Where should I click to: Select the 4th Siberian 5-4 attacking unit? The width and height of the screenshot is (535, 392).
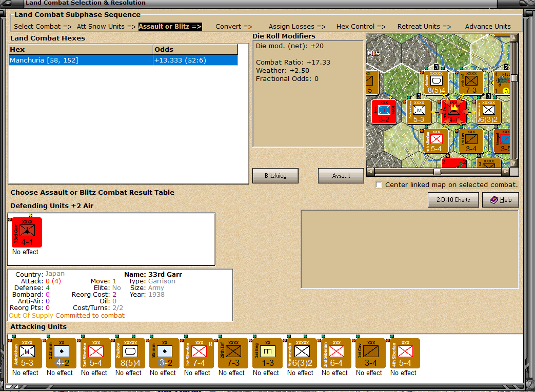click(405, 353)
